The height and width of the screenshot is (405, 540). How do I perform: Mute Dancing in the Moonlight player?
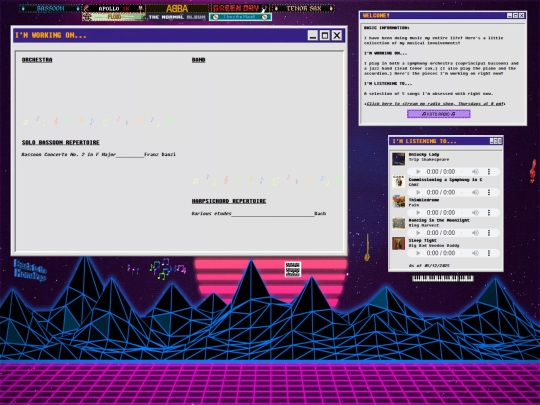point(475,233)
